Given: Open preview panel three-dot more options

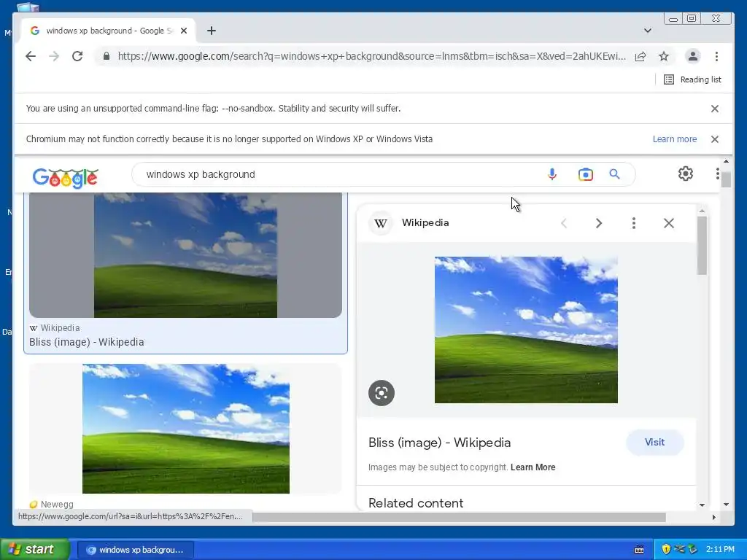Looking at the screenshot, I should point(634,223).
